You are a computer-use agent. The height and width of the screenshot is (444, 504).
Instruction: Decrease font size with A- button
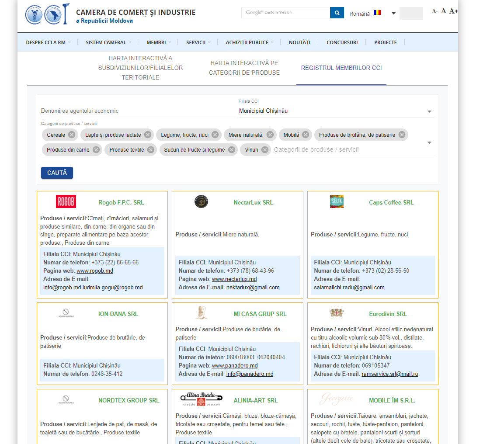pyautogui.click(x=434, y=11)
